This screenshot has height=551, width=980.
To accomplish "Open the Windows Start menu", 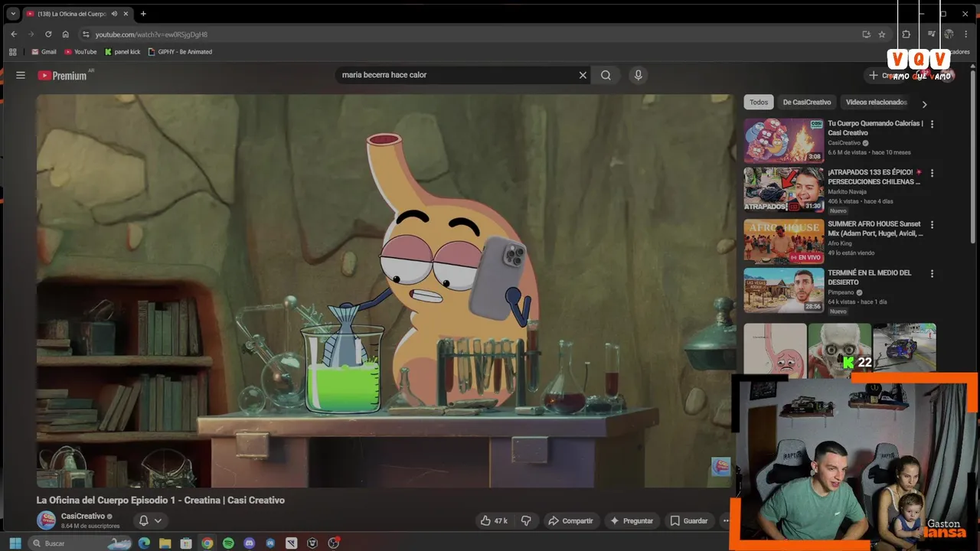I will pyautogui.click(x=15, y=543).
